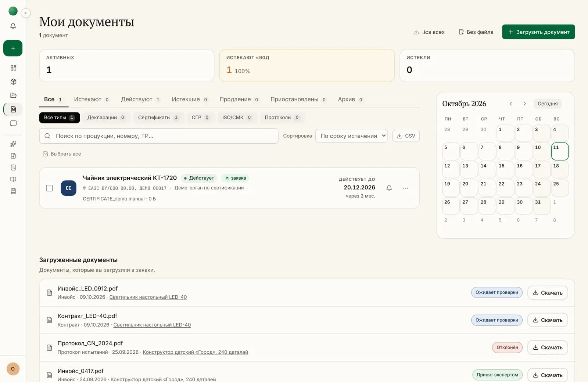
Task: Open the Истекли summary card
Action: point(487,65)
